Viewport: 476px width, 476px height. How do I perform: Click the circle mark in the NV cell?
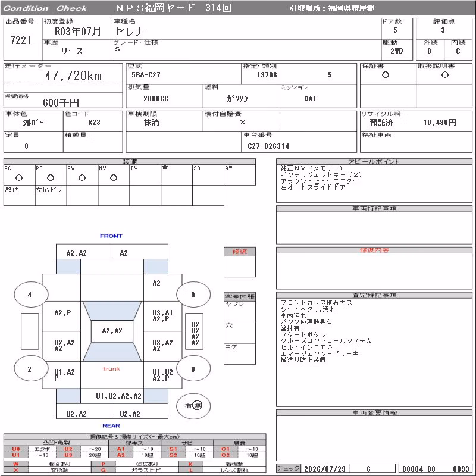[x=114, y=177]
